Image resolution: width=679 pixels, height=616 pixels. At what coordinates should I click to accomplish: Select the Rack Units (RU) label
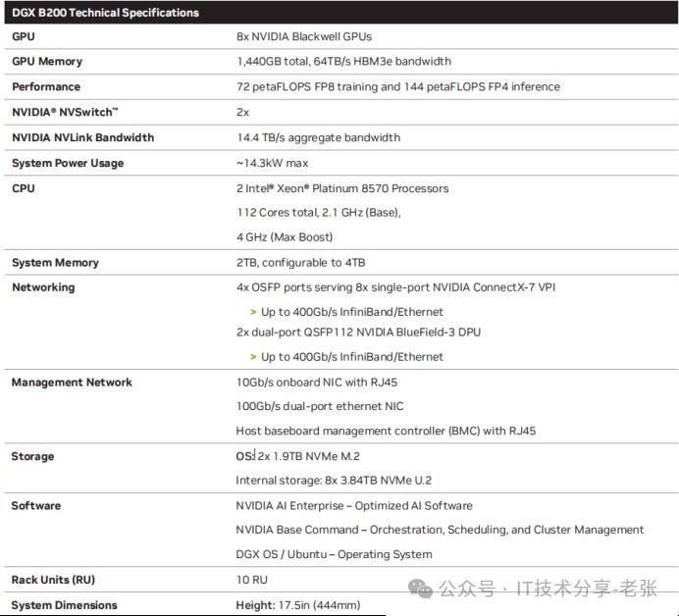click(53, 580)
